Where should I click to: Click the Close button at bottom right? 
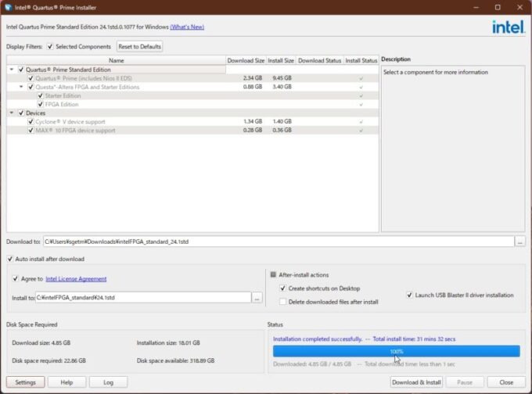click(506, 382)
